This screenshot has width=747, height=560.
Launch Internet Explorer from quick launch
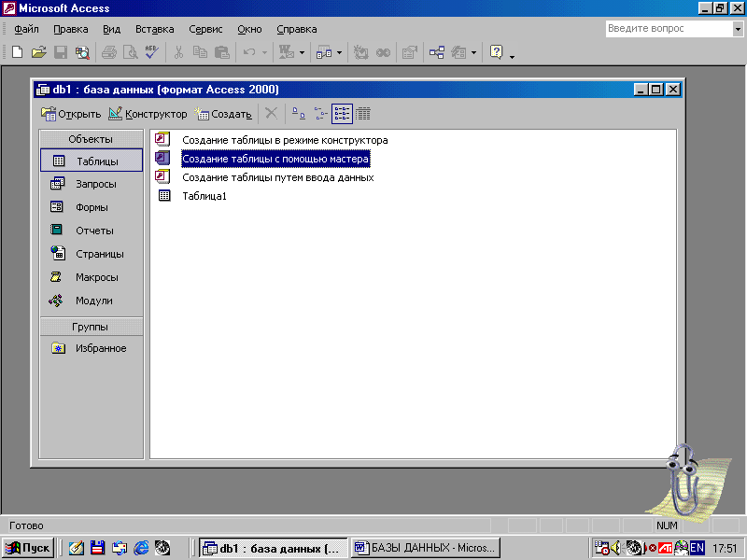pos(141,548)
